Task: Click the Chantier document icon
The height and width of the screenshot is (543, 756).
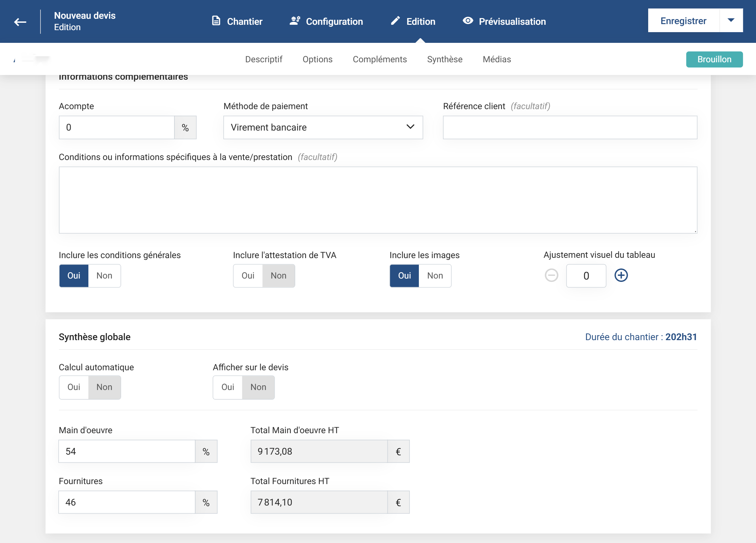Action: pos(216,21)
